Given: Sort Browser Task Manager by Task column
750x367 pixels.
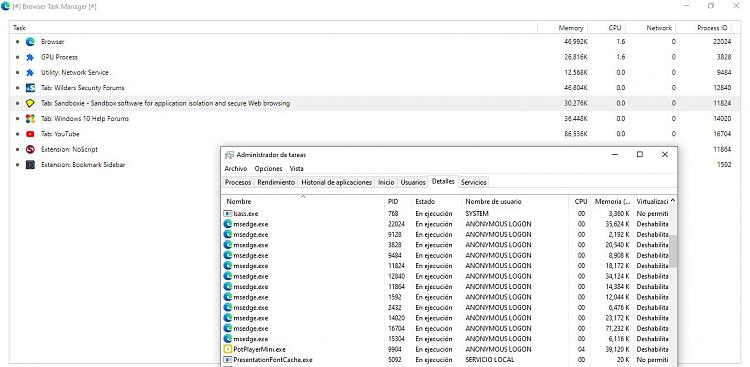Looking at the screenshot, I should [x=274, y=28].
